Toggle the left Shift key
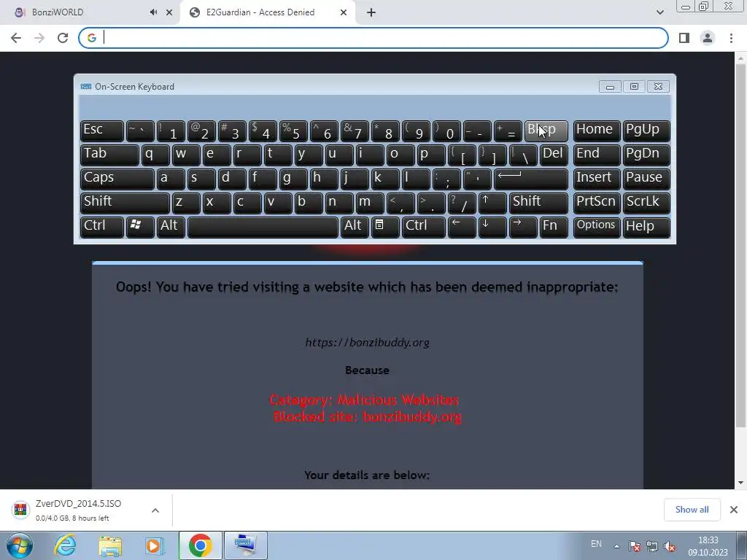 125,203
